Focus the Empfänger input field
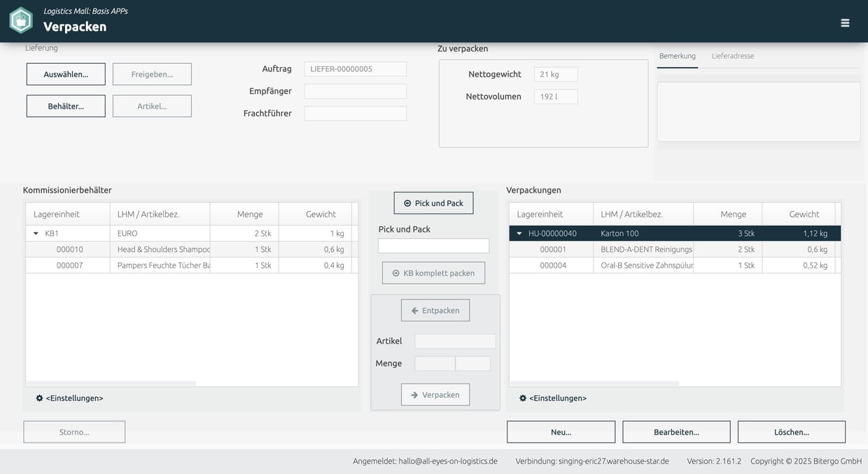 click(356, 91)
